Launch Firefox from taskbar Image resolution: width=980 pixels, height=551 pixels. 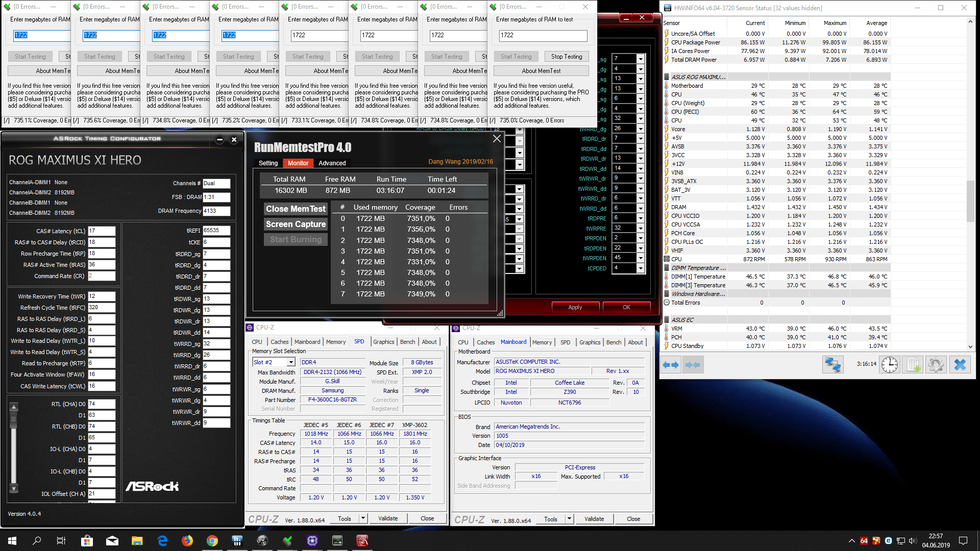pos(187,541)
